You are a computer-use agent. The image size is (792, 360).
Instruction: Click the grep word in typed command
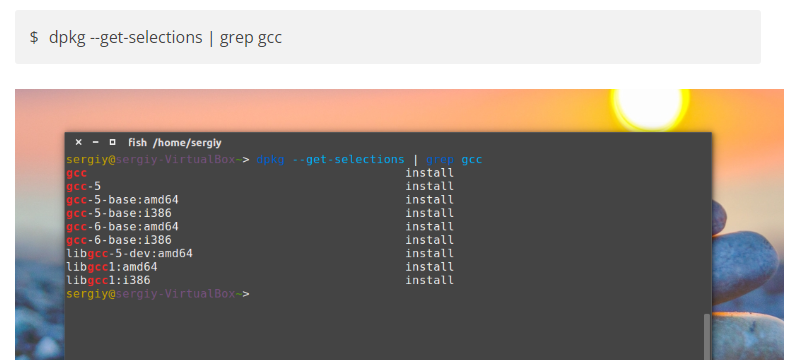(440, 160)
